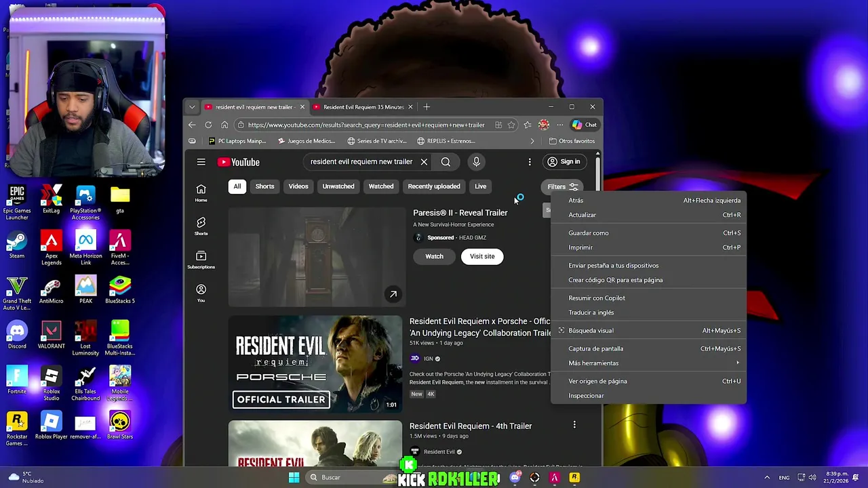This screenshot has width=868, height=488.
Task: Add page to favorites with star icon
Action: [x=511, y=125]
